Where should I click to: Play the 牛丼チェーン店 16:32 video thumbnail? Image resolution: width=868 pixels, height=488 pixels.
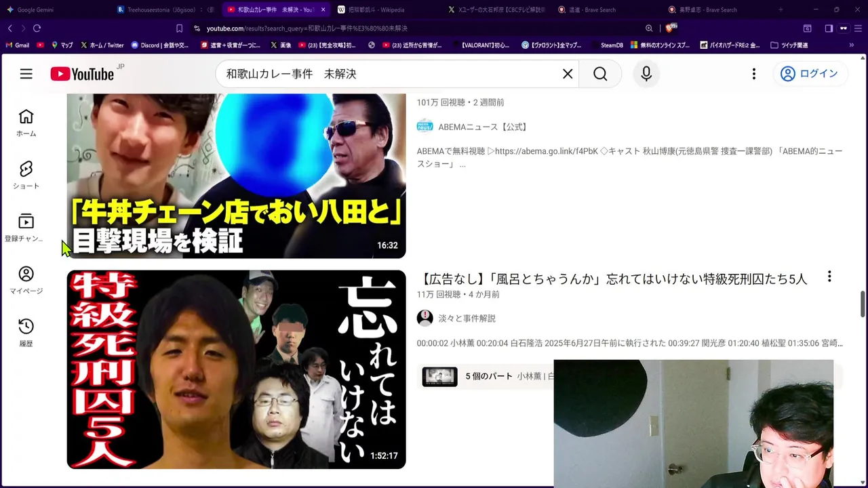[x=236, y=176]
